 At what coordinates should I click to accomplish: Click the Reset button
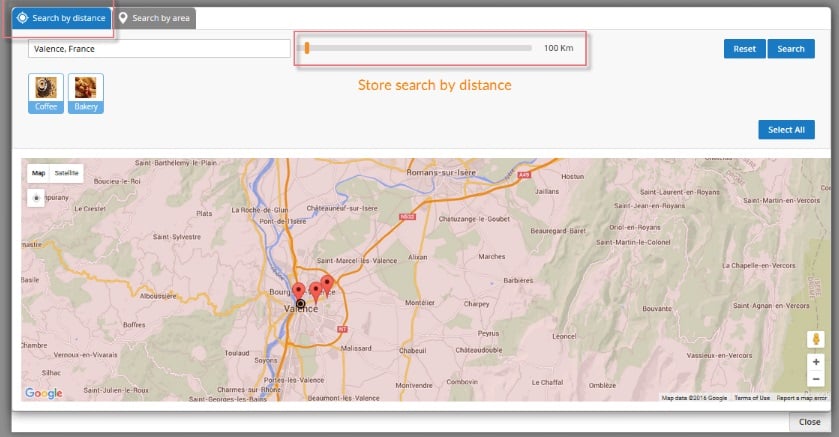[745, 49]
